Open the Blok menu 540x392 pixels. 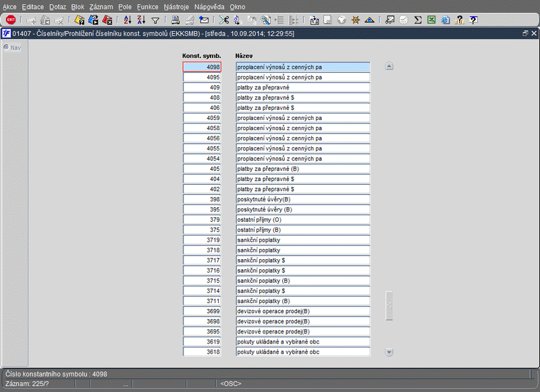click(x=78, y=7)
